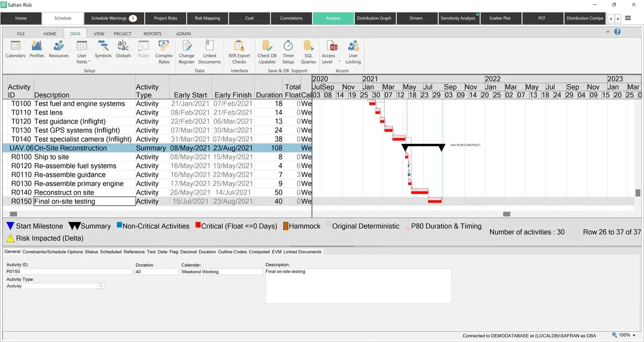The height and width of the screenshot is (342, 644).
Task: Open SQL Queries
Action: [308, 52]
